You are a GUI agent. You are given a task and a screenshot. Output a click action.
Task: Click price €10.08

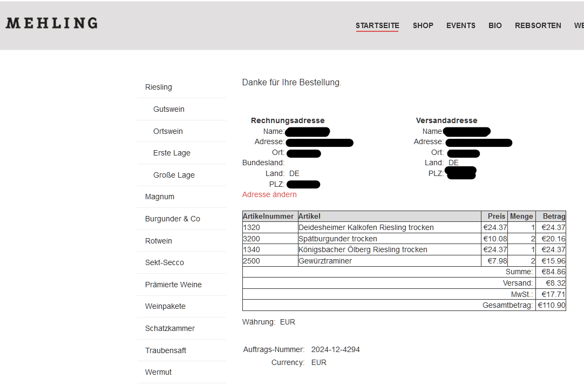tap(495, 239)
